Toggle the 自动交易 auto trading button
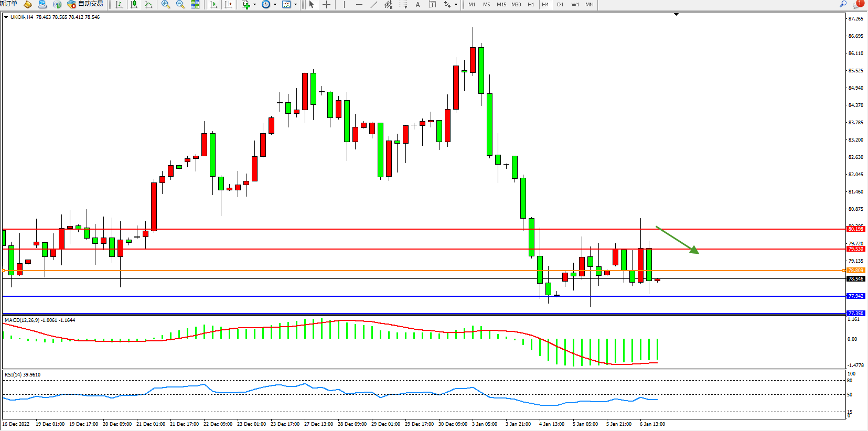Image resolution: width=868 pixels, height=431 pixels. [x=85, y=4]
